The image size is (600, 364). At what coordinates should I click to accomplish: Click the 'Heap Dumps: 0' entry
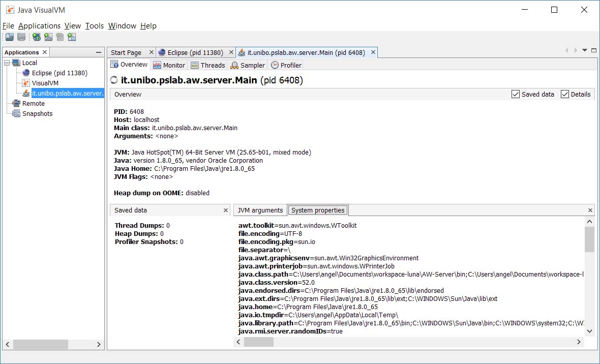pyautogui.click(x=139, y=233)
